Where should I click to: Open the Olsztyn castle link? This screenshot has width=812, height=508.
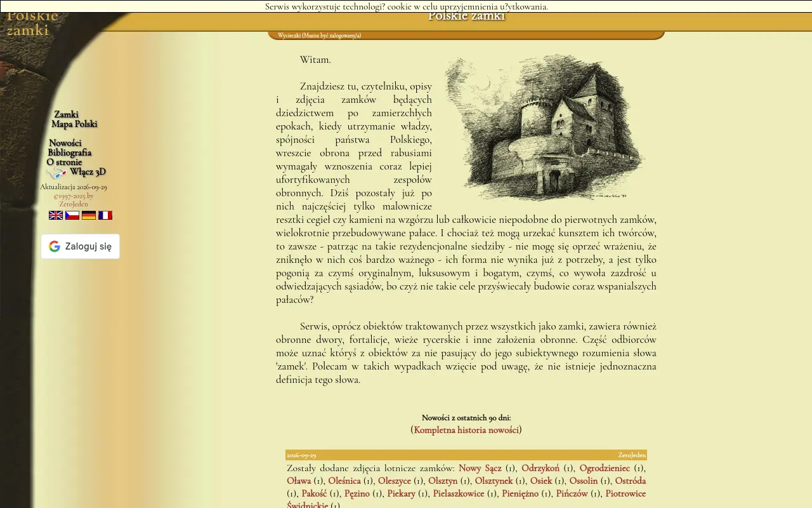coord(443,481)
